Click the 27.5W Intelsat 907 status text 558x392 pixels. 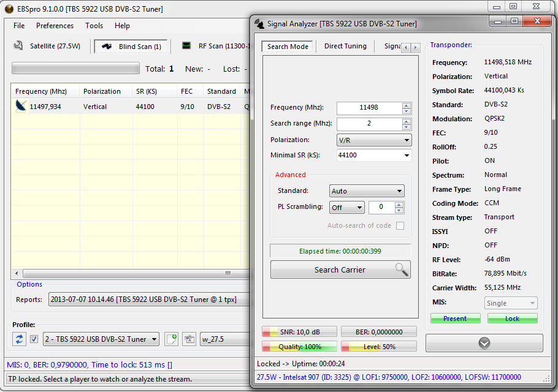389,377
